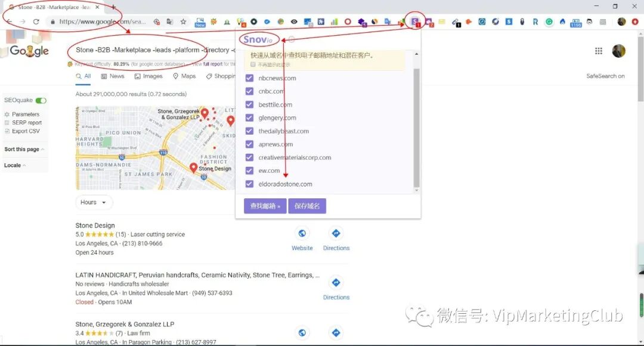The image size is (644, 346).
Task: Click the blue checkmark extension icon
Action: click(x=267, y=21)
